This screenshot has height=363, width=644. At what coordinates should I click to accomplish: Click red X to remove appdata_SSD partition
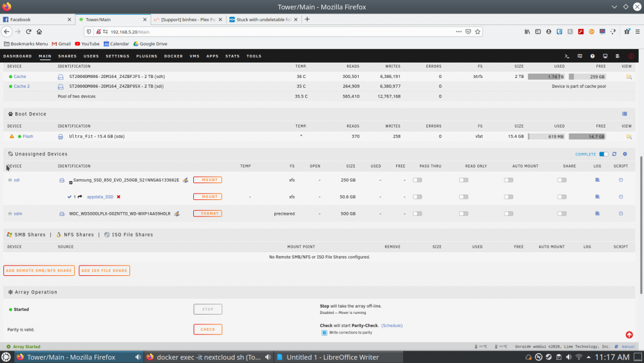[x=118, y=197]
